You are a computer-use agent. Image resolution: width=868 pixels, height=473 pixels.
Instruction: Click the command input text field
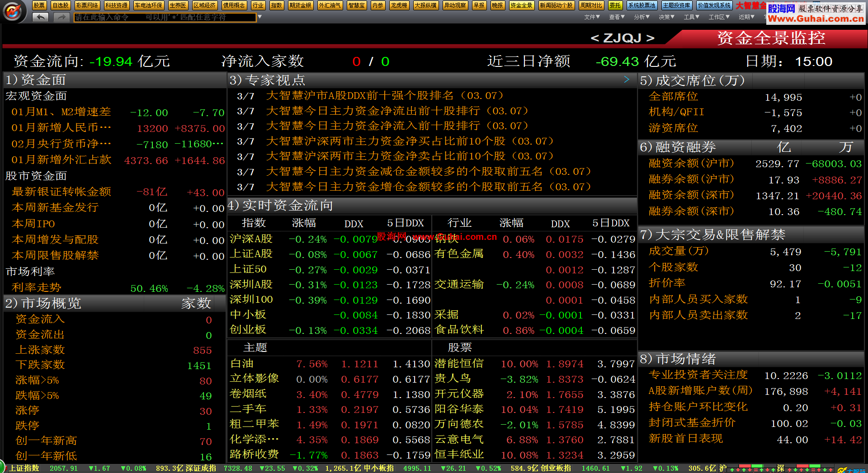(x=165, y=17)
